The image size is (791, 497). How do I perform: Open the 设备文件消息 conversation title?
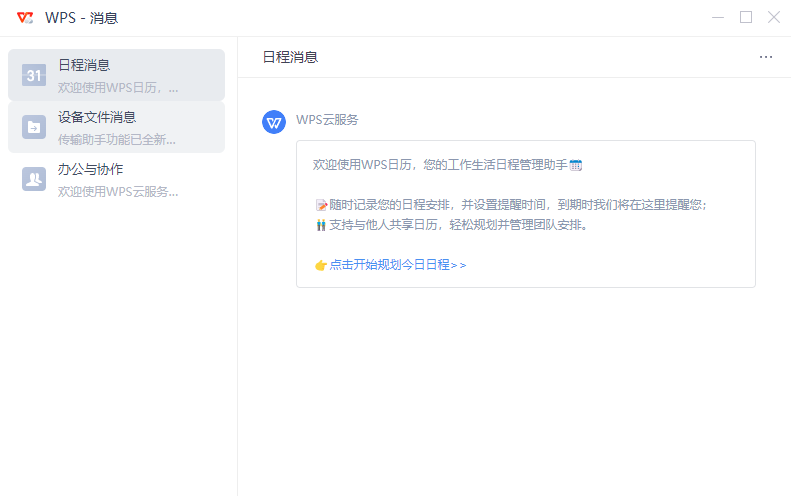tap(97, 117)
